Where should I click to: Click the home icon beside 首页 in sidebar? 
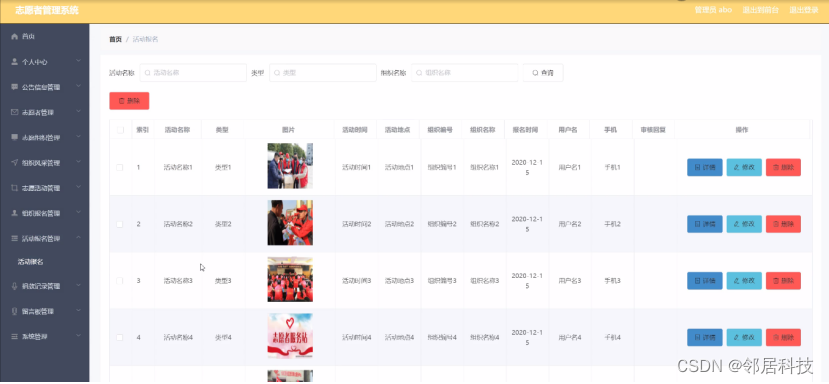[x=14, y=36]
